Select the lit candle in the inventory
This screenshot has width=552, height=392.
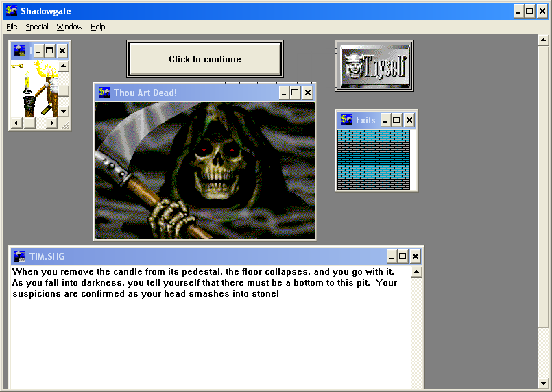click(27, 83)
